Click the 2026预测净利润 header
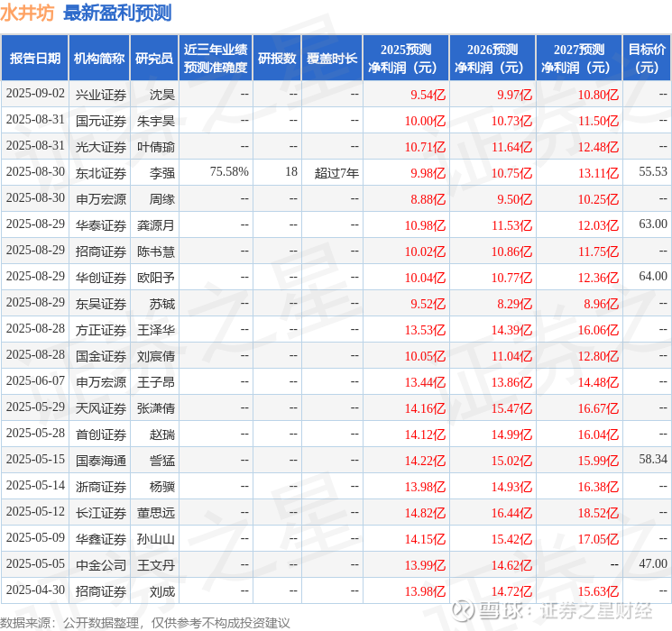The image size is (672, 631). (x=492, y=59)
